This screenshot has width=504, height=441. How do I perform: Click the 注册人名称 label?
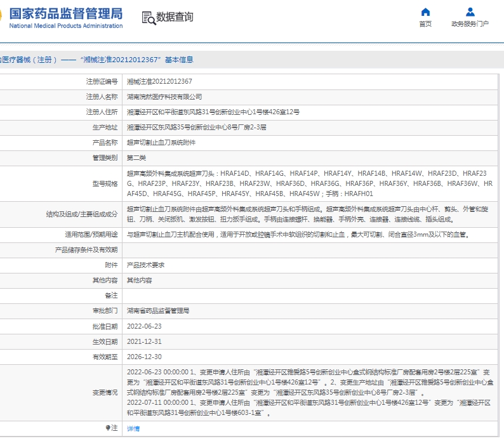coord(102,96)
